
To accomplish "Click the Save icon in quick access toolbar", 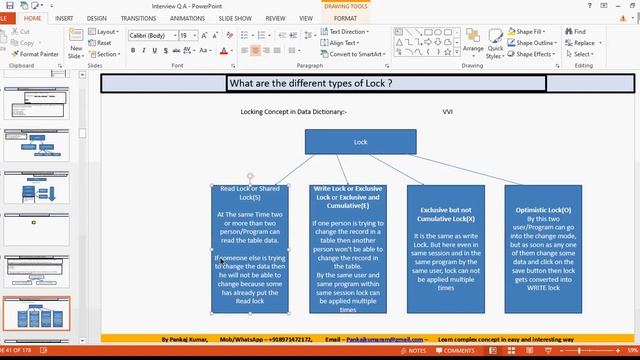I will coord(9,6).
